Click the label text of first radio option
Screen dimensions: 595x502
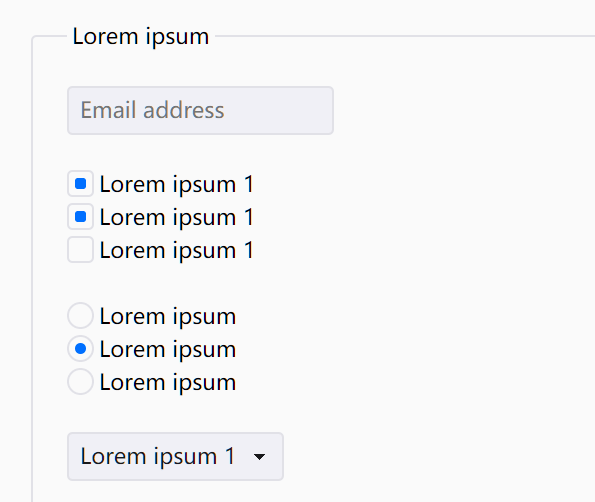pyautogui.click(x=168, y=317)
